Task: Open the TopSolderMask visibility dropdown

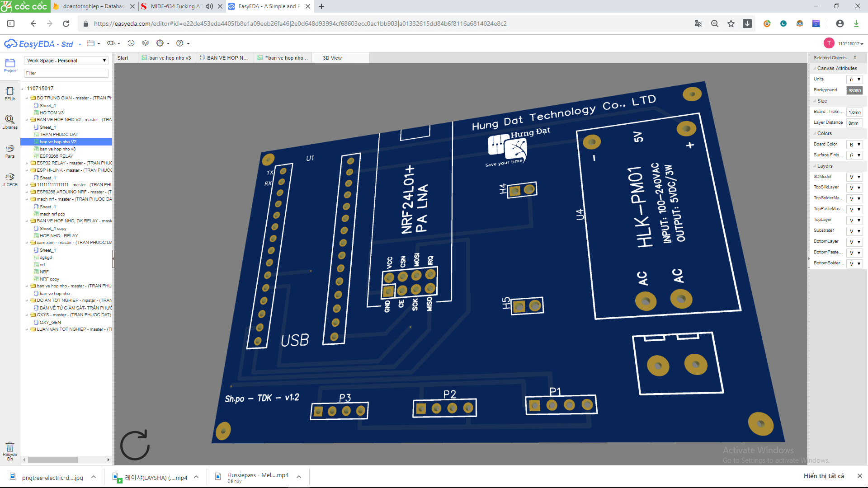Action: [x=855, y=199]
